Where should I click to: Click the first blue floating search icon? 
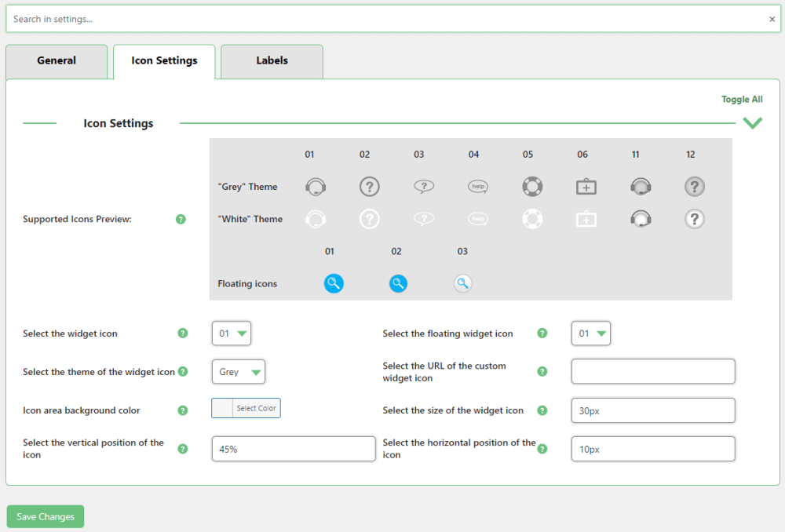(x=334, y=284)
